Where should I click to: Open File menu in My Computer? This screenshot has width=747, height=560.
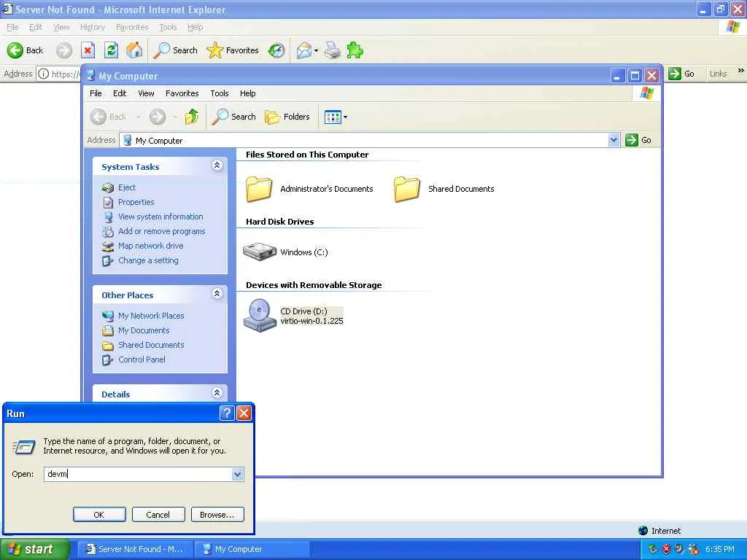click(x=96, y=93)
